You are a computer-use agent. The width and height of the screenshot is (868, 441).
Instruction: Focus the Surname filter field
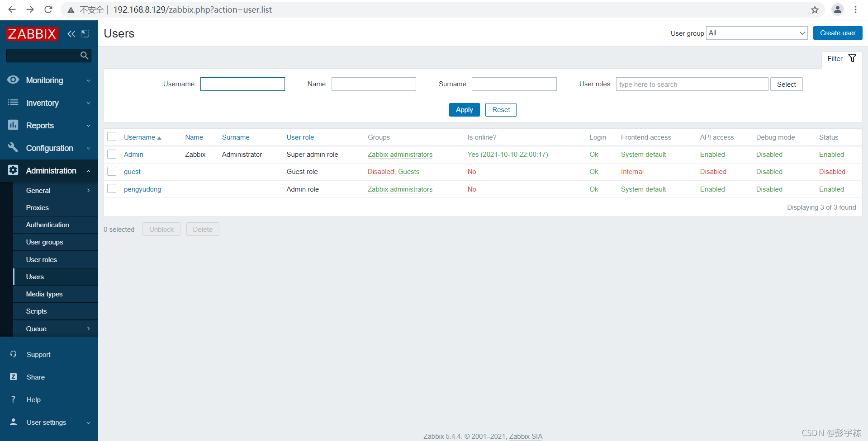click(514, 84)
